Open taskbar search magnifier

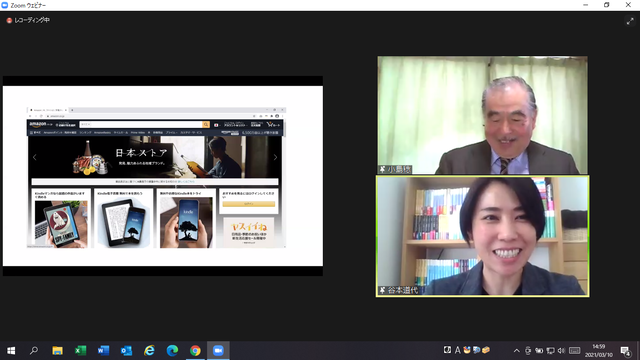click(34, 351)
